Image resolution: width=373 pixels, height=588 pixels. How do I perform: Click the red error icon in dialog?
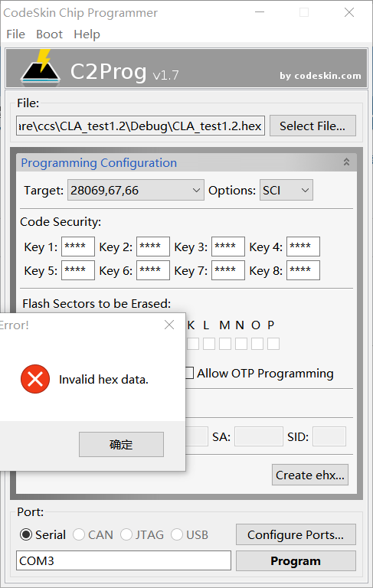coord(35,379)
